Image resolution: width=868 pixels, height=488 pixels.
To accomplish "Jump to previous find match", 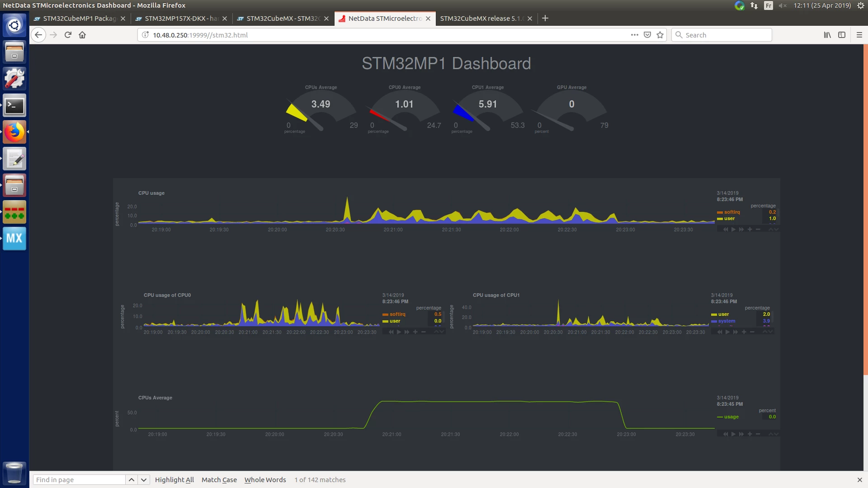I will (132, 480).
